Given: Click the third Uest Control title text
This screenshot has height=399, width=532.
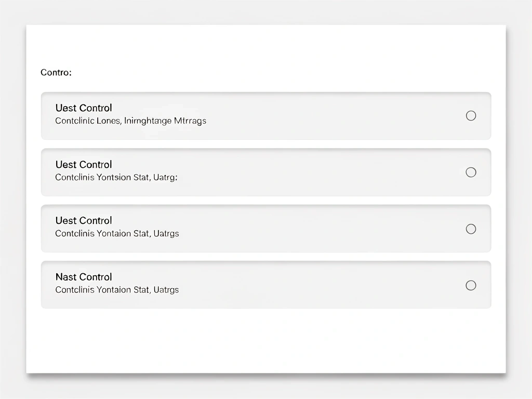Looking at the screenshot, I should tap(83, 221).
